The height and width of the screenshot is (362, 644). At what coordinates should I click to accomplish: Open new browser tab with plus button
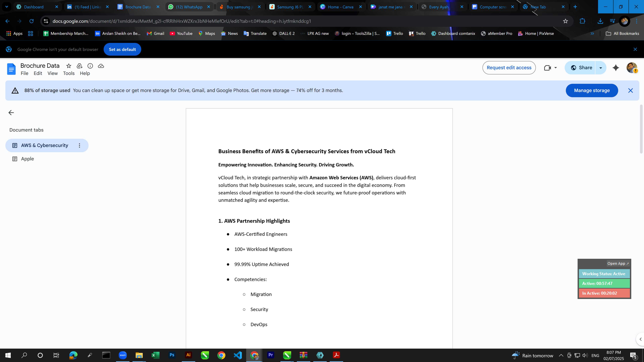click(575, 7)
